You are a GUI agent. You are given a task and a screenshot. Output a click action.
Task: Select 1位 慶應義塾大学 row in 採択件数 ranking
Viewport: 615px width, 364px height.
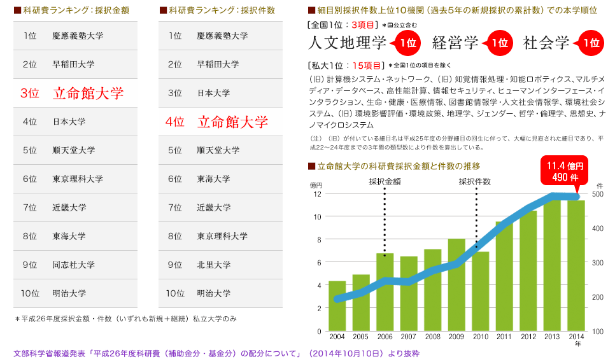click(220, 36)
